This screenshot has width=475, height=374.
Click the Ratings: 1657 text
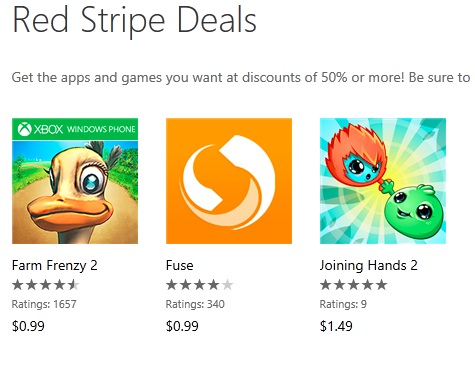click(44, 304)
